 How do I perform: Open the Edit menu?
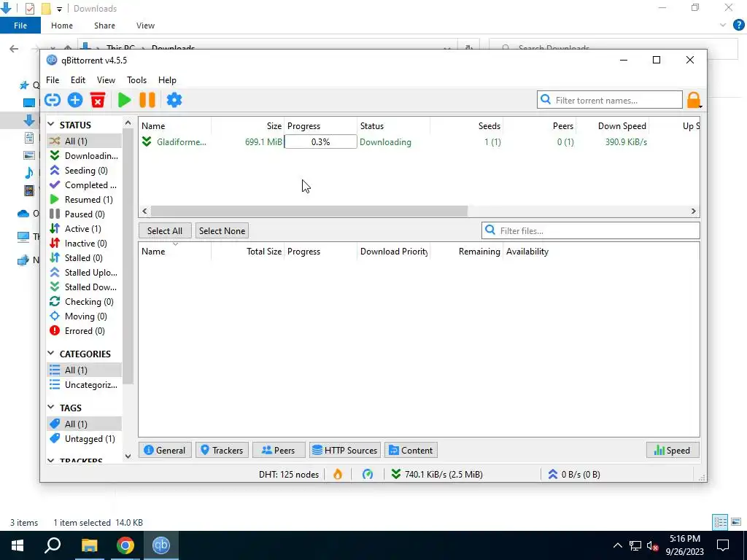77,80
